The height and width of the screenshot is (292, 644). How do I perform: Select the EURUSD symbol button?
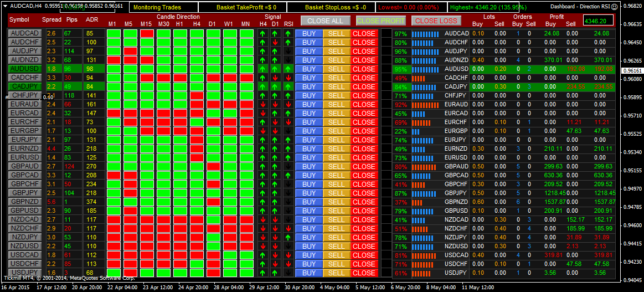point(25,158)
